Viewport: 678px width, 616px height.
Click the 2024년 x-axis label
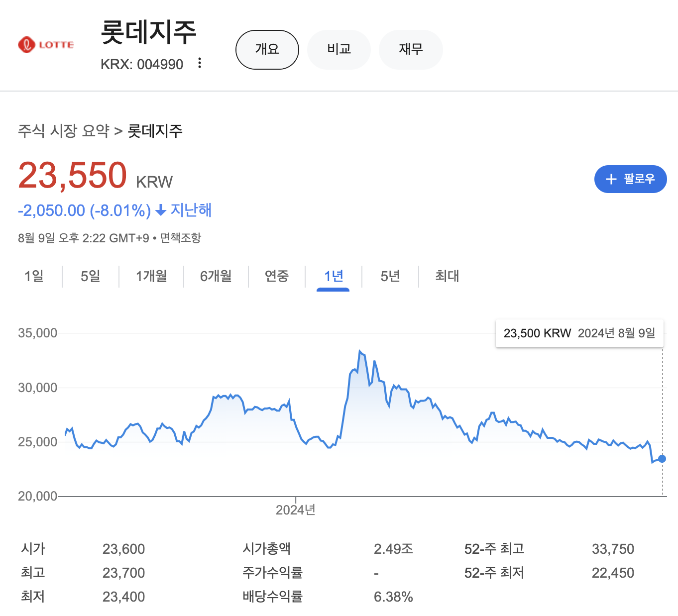pos(296,510)
